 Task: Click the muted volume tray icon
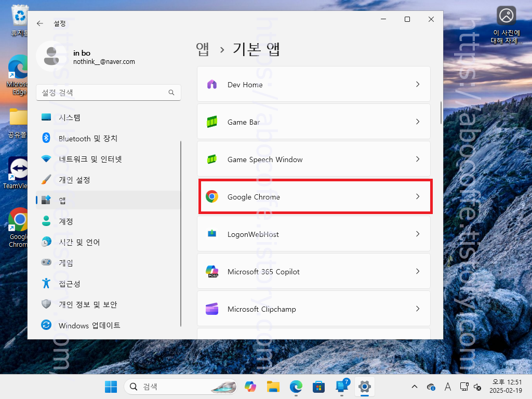pos(477,387)
